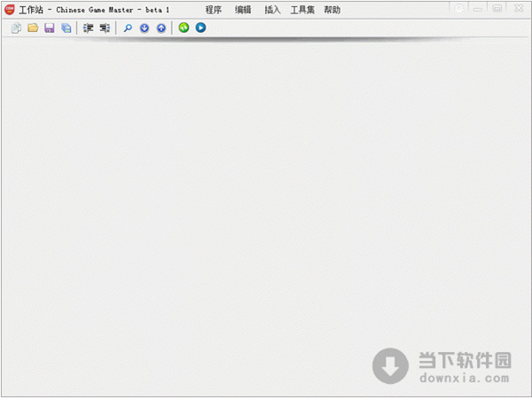The width and height of the screenshot is (532, 399).
Task: Open search with the magnifier icon
Action: [128, 27]
